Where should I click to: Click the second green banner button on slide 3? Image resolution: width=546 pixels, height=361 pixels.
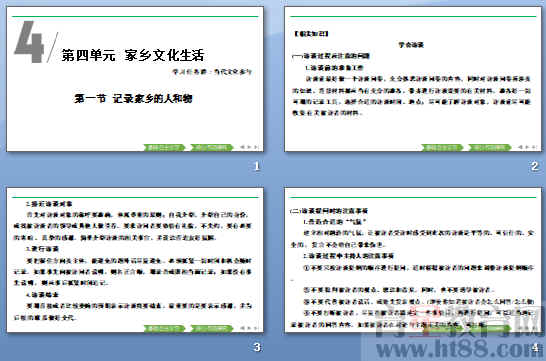(212, 329)
